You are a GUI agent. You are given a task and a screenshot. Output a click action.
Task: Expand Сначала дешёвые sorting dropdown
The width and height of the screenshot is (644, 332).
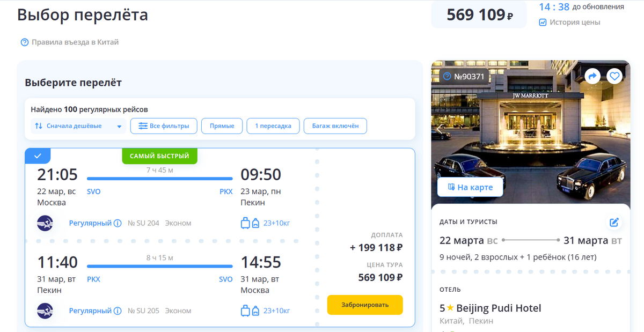[78, 126]
